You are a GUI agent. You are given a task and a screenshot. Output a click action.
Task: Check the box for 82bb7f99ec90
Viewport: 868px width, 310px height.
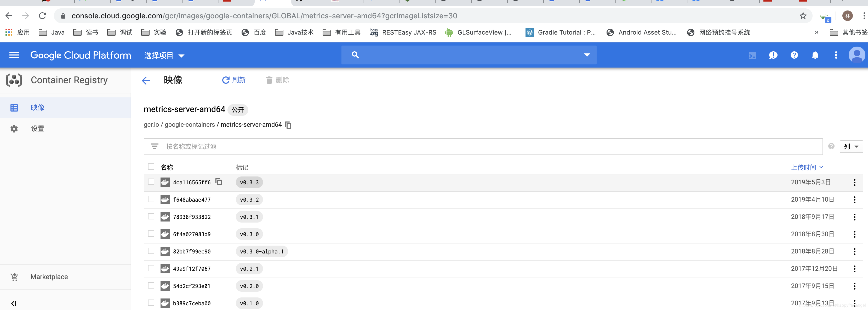click(151, 251)
